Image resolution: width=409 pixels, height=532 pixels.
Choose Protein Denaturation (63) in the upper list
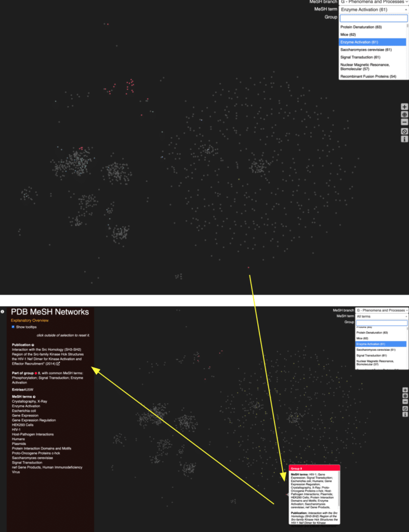361,26
